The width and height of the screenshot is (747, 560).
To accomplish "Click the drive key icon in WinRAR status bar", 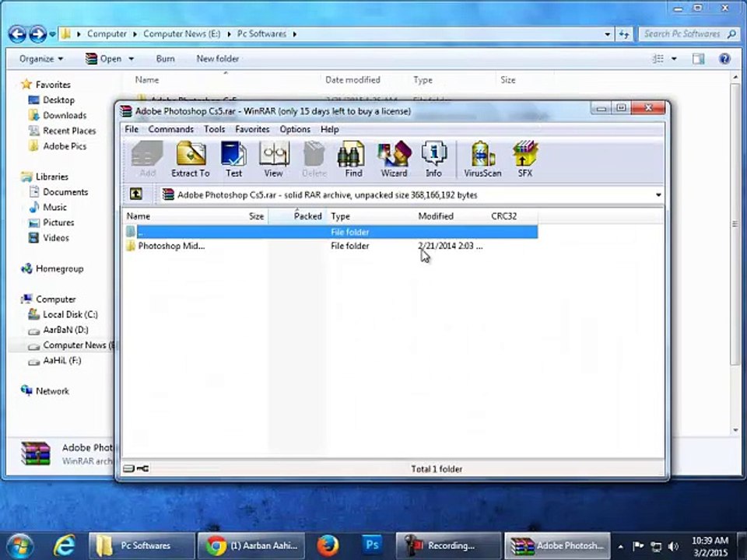I will click(x=142, y=468).
